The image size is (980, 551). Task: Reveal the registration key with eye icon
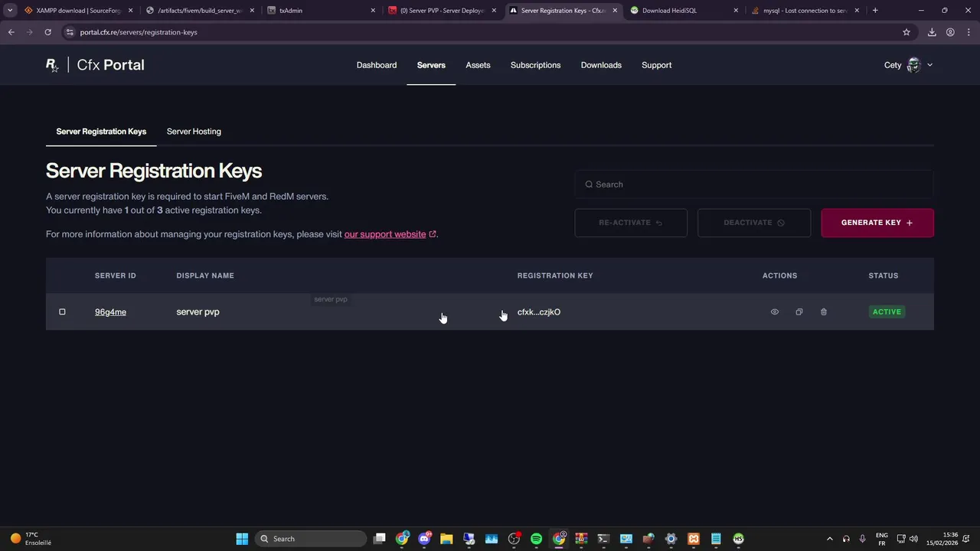775,311
